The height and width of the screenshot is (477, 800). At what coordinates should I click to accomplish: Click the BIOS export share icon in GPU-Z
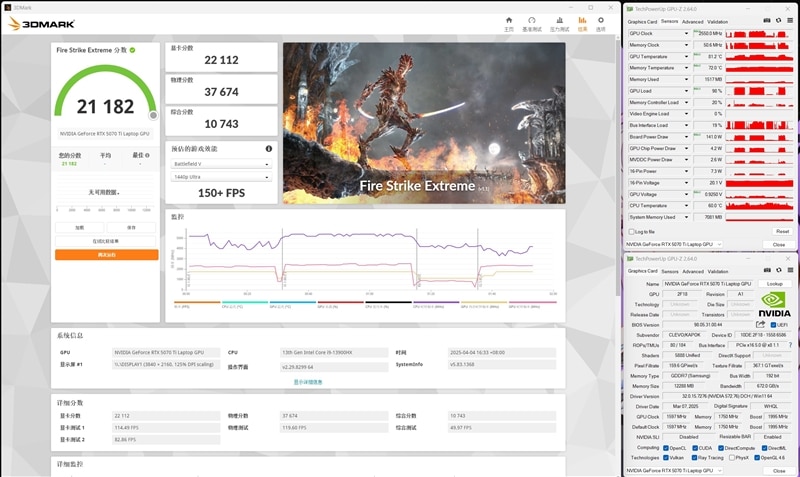click(761, 324)
